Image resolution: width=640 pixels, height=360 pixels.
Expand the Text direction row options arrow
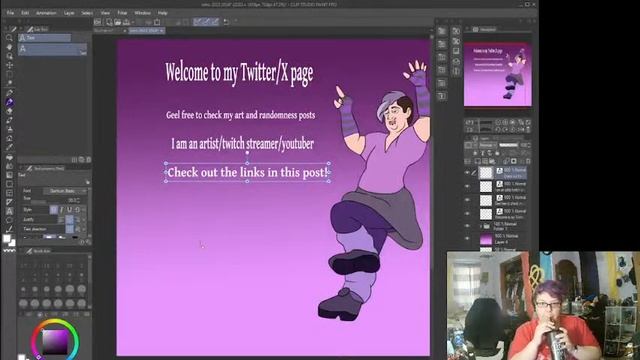point(84,229)
